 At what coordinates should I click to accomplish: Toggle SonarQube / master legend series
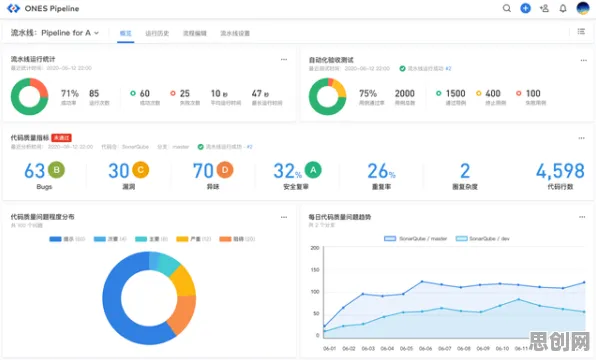pos(415,239)
